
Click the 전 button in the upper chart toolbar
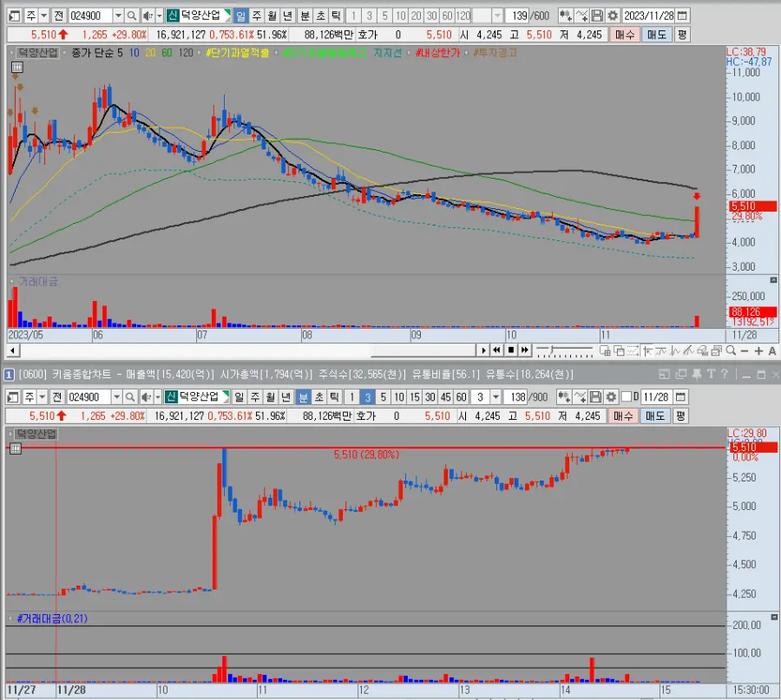pos(58,16)
